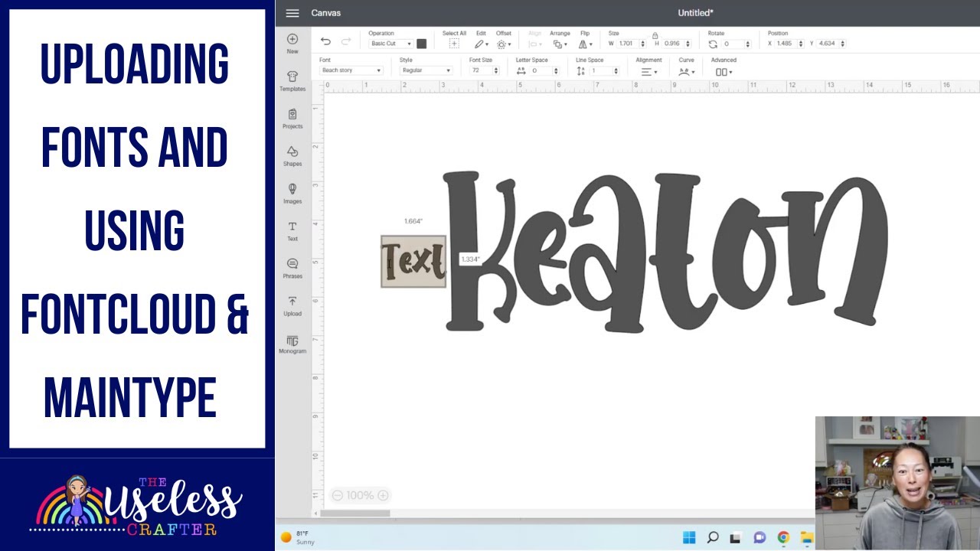This screenshot has height=551, width=980.
Task: Expand the Alignment options
Action: pyautogui.click(x=648, y=71)
